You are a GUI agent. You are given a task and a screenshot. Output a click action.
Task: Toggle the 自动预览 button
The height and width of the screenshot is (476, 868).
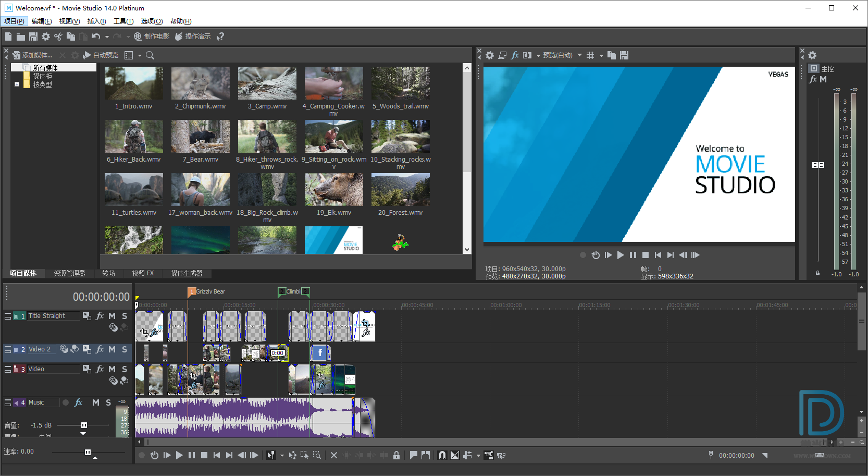coord(101,55)
